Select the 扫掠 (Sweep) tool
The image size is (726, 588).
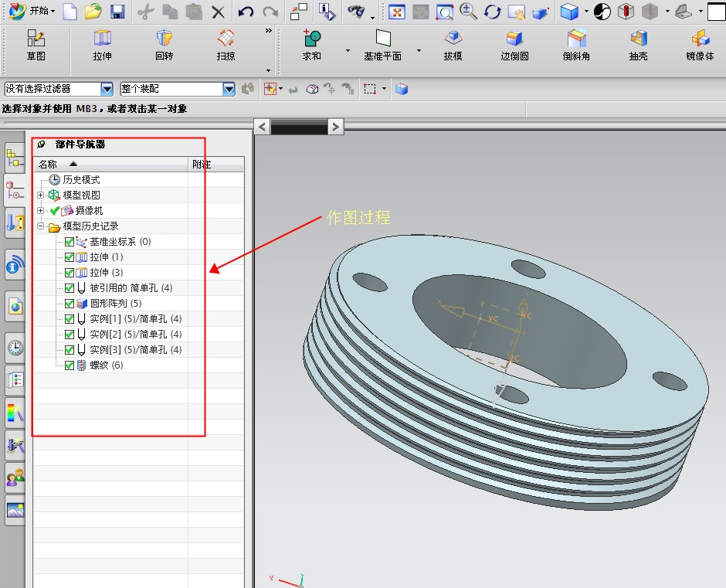click(226, 45)
